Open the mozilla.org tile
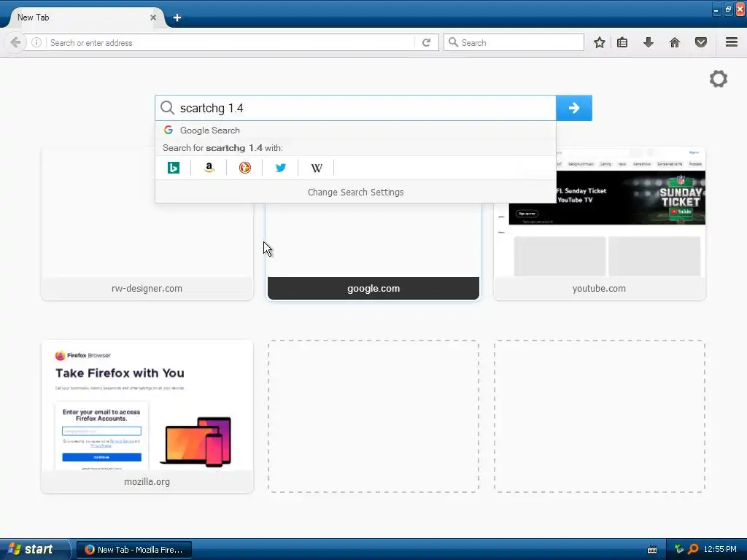Image resolution: width=747 pixels, height=560 pixels. click(x=147, y=416)
